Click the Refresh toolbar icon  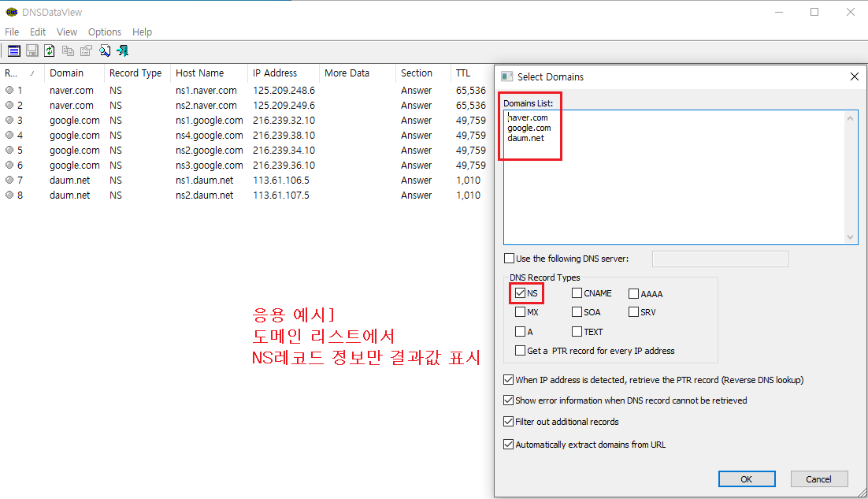pos(50,51)
